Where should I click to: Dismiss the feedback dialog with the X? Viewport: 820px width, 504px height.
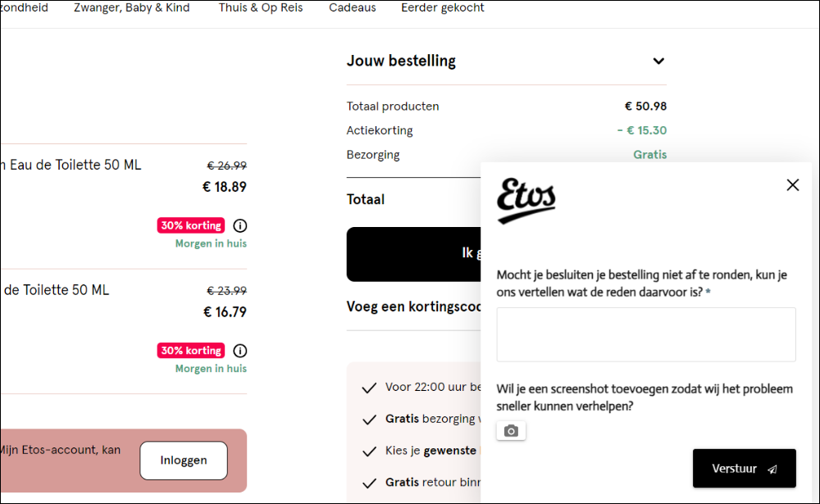(x=792, y=184)
